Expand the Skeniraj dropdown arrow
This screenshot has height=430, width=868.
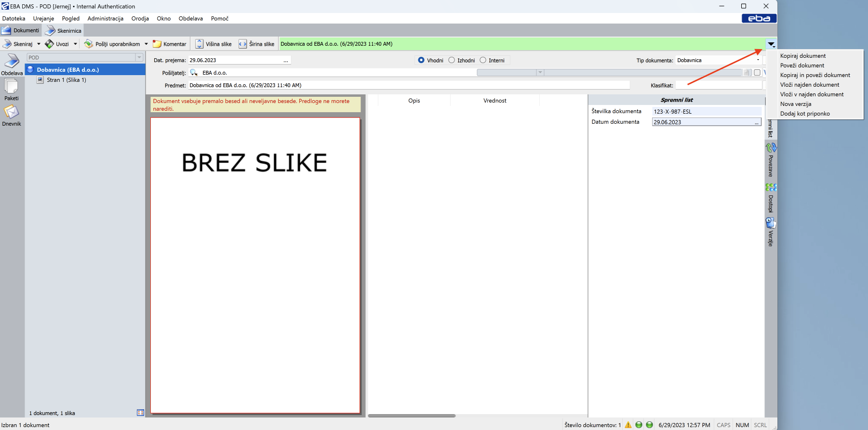39,44
